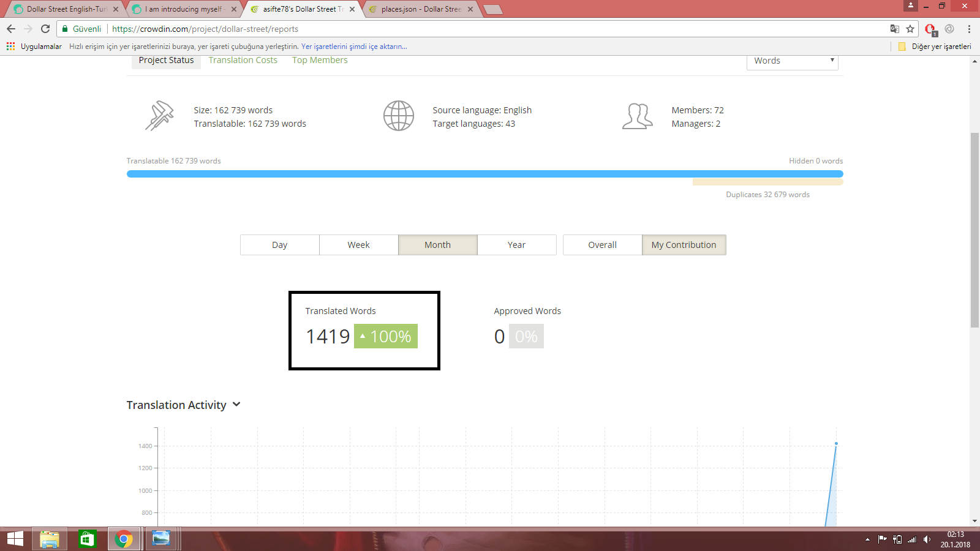Open Chrome three-dot menu
Image resolution: width=980 pixels, height=551 pixels.
[x=969, y=29]
